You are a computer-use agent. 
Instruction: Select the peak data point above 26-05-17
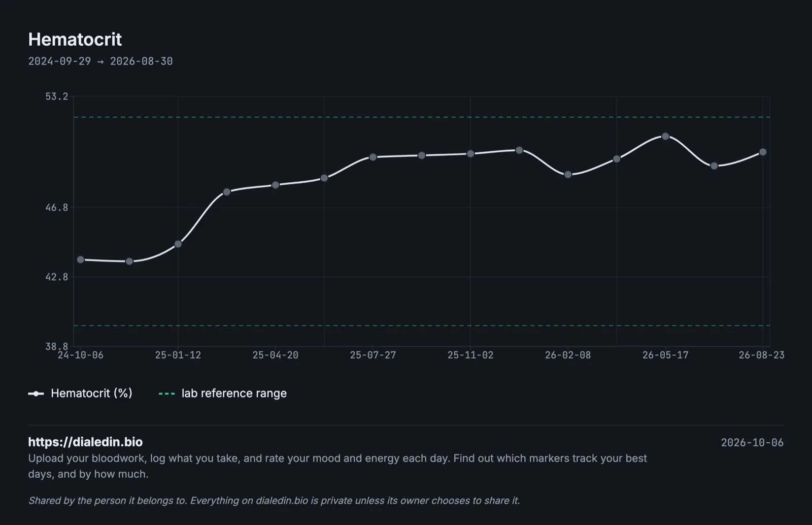click(665, 137)
